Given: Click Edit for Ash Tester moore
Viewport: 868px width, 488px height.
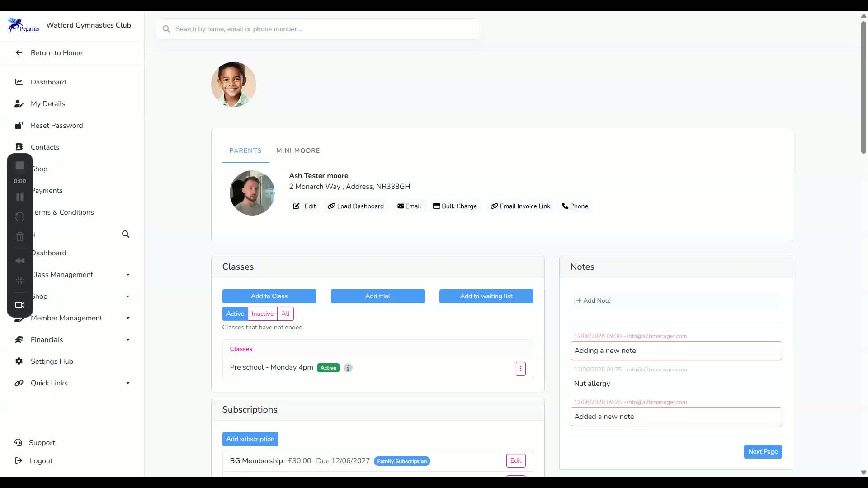Looking at the screenshot, I should (304, 206).
